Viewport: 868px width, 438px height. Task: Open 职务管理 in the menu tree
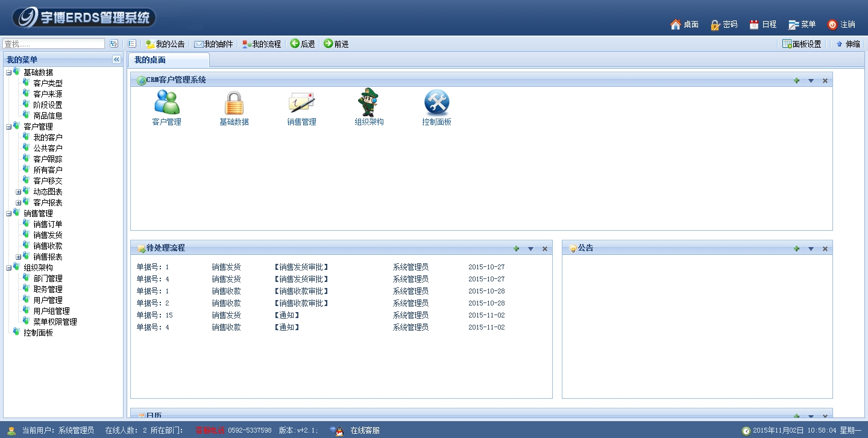[48, 290]
